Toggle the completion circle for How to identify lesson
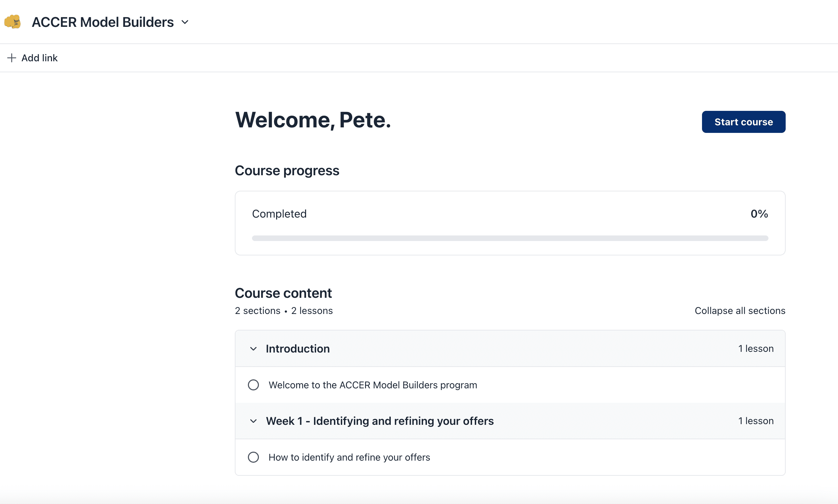The width and height of the screenshot is (838, 504). pos(253,457)
